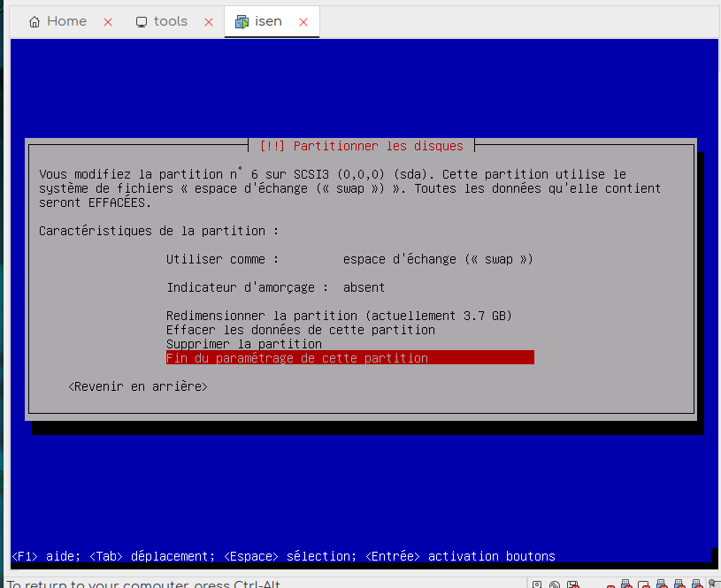Click the hard disk status bar icon

coord(538,584)
